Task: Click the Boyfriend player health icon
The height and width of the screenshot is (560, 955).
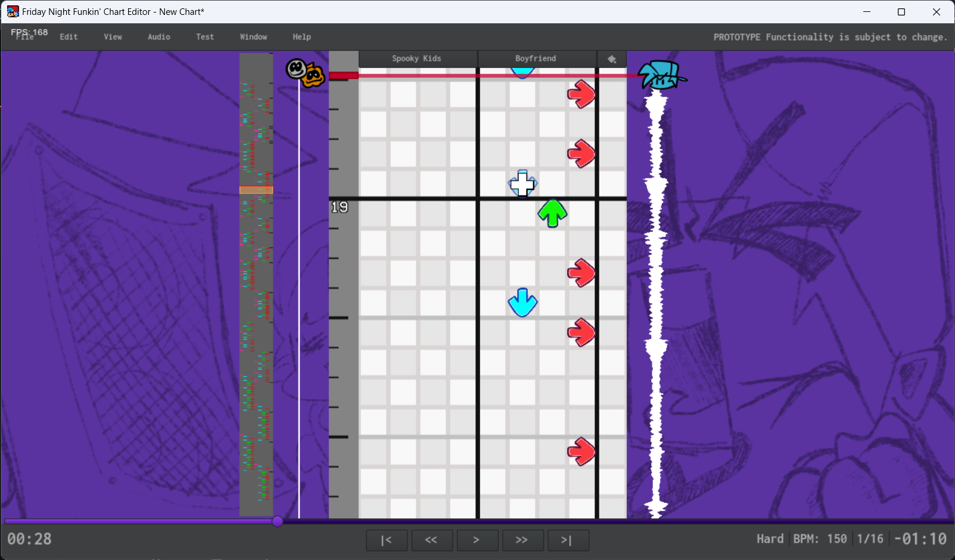Action: click(662, 75)
